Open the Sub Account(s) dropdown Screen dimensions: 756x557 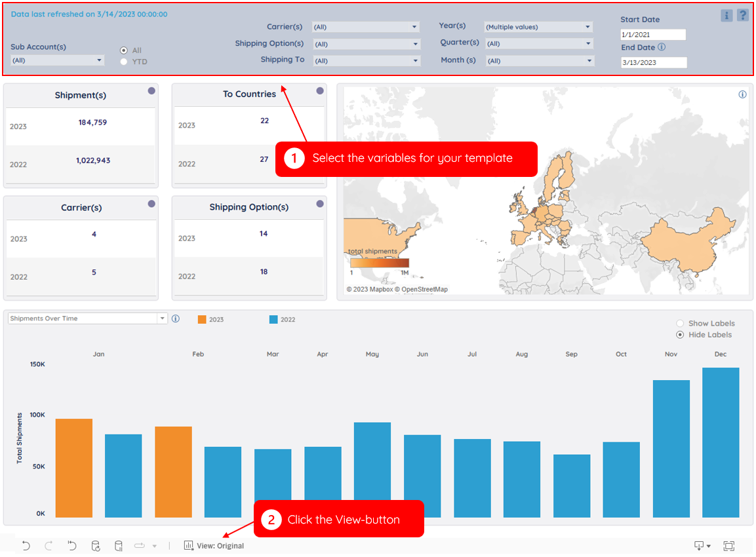coord(58,60)
